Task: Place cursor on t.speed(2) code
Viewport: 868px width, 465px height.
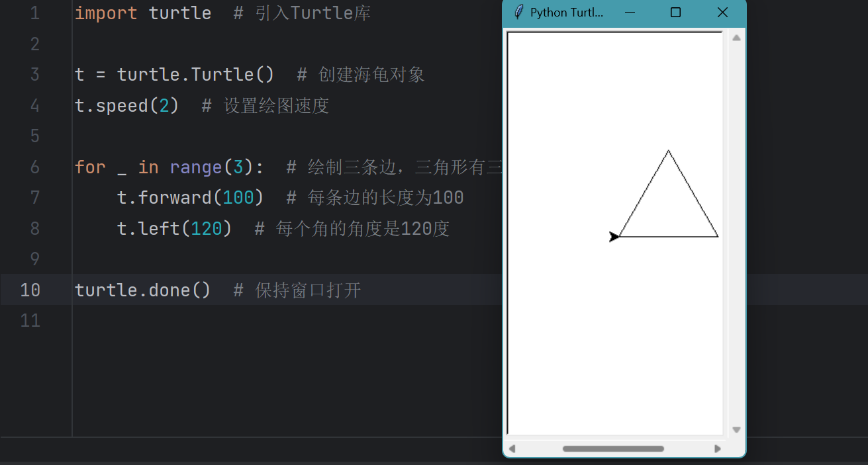Action: tap(126, 106)
